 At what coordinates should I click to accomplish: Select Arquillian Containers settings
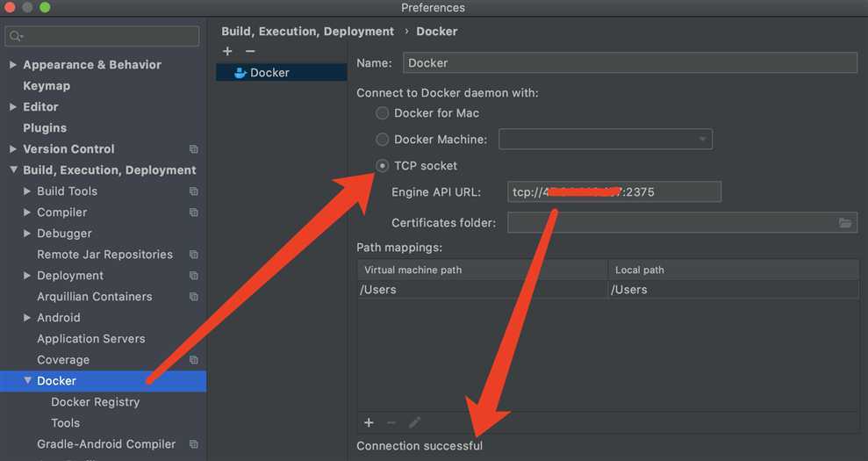(95, 297)
